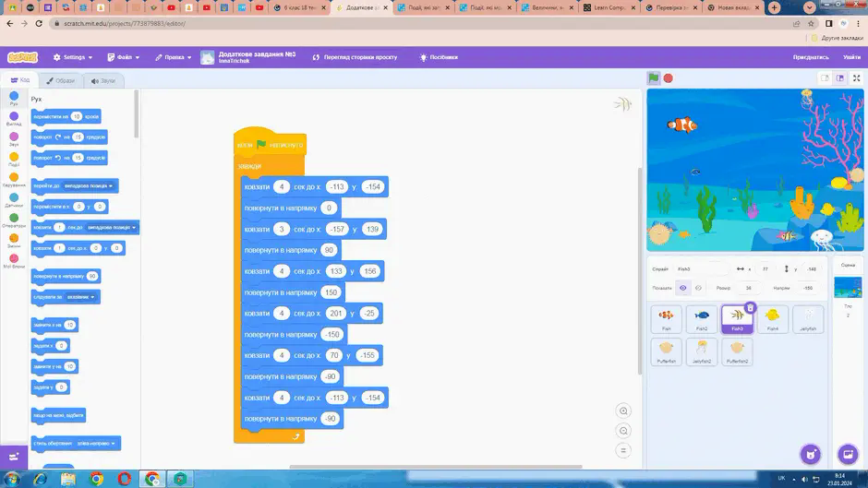Viewport: 868px width, 488px height.
Task: Click the Join Scratch link
Action: click(811, 57)
